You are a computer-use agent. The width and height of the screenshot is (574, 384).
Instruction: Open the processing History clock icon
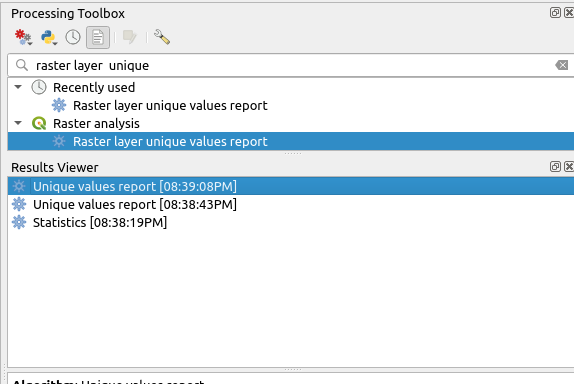click(73, 37)
